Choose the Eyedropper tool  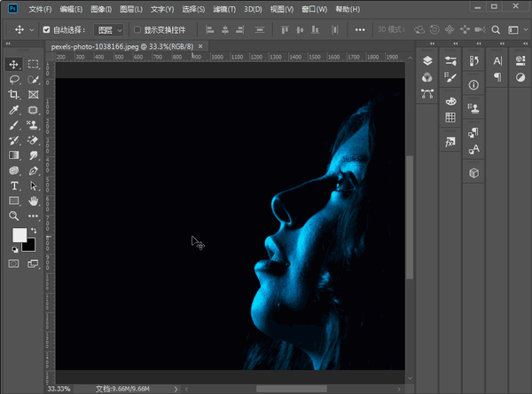point(14,110)
